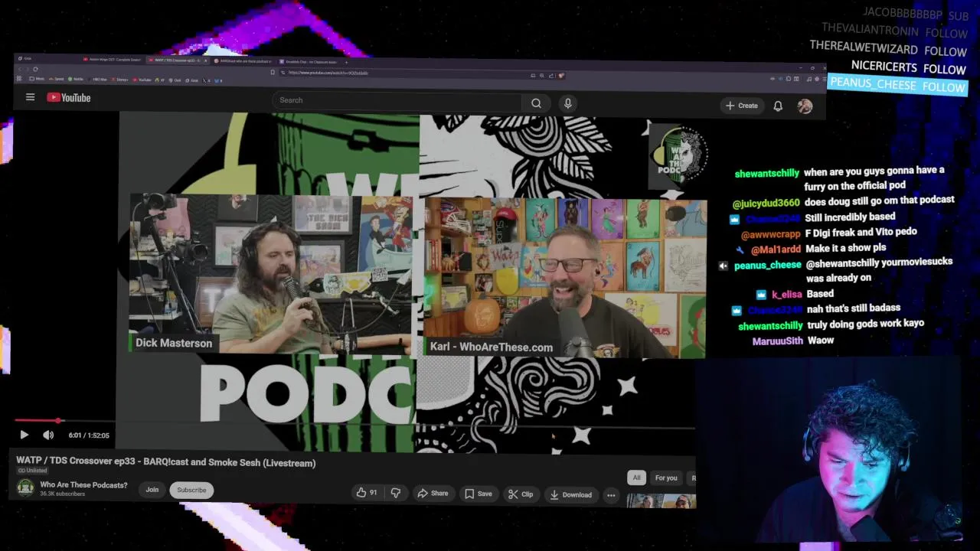Click the browser address bar URL
Image resolution: width=980 pixels, height=551 pixels.
click(x=328, y=73)
